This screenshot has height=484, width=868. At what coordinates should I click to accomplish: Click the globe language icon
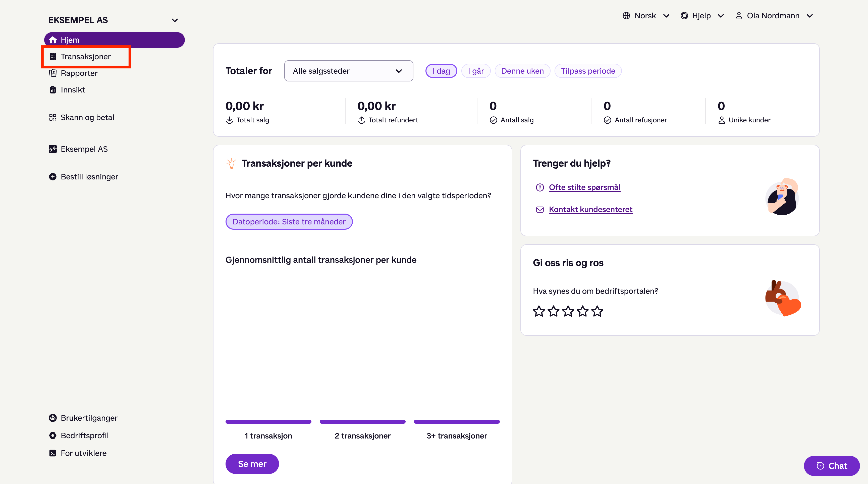coord(626,16)
